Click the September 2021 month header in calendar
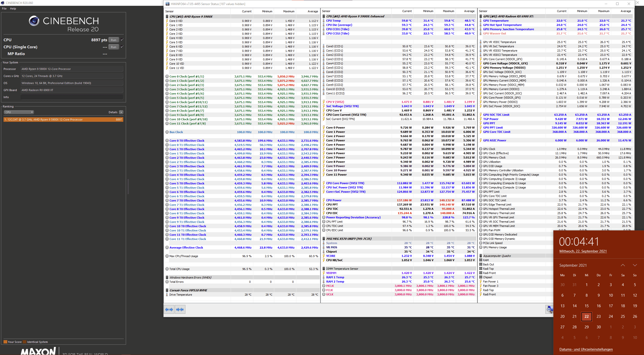This screenshot has height=355, width=644. 573,265
